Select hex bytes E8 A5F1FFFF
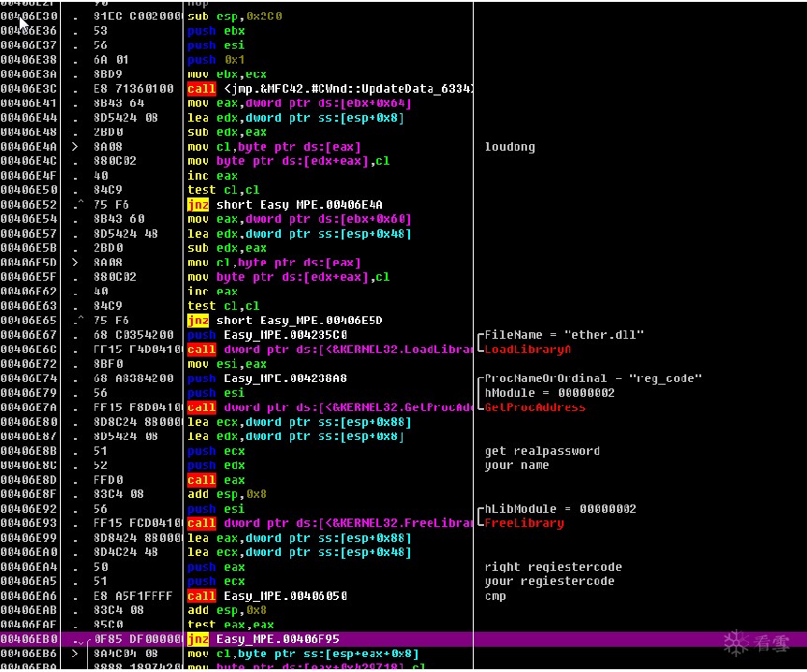The height and width of the screenshot is (672, 807). point(133,596)
